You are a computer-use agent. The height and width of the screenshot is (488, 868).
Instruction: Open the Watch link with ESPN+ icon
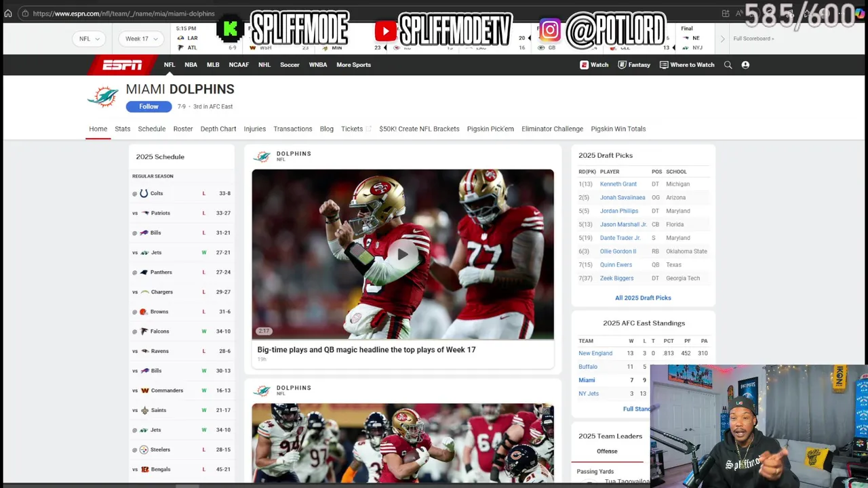pos(594,65)
